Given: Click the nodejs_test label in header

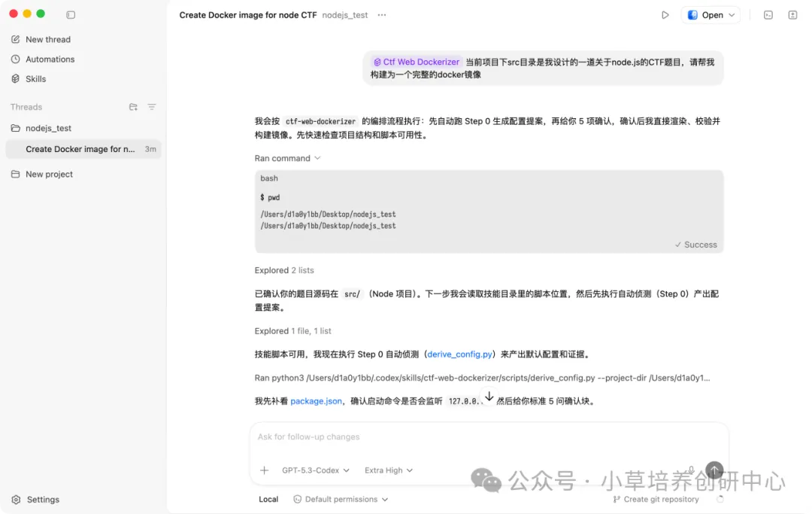Looking at the screenshot, I should click(345, 15).
